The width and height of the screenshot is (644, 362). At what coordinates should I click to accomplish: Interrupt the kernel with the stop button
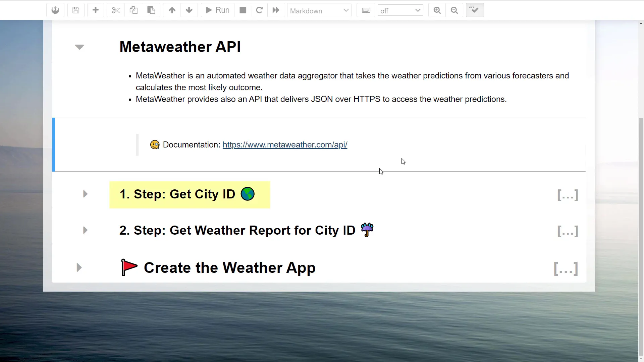click(x=243, y=10)
